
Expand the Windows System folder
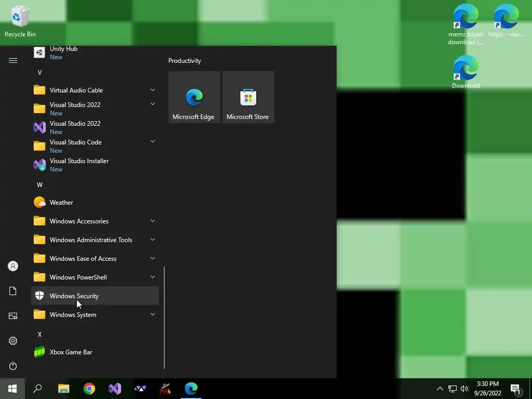point(95,314)
